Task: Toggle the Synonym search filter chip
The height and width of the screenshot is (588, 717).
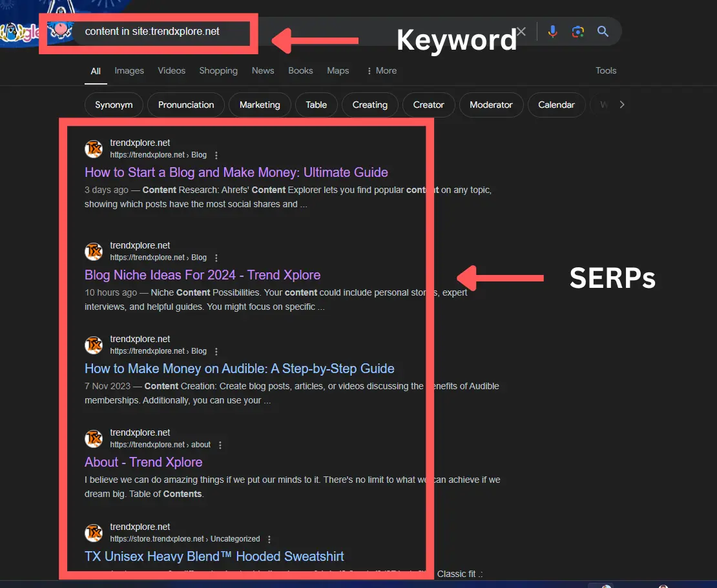Action: click(113, 105)
